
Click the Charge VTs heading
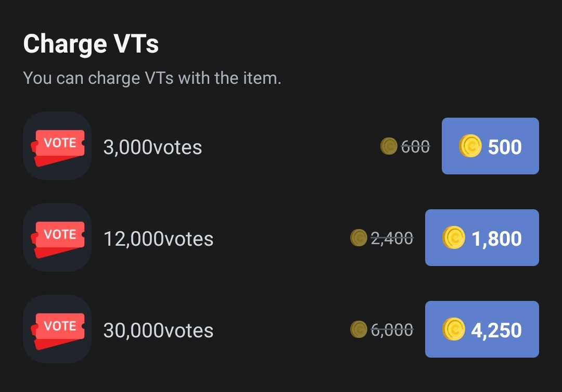point(91,44)
